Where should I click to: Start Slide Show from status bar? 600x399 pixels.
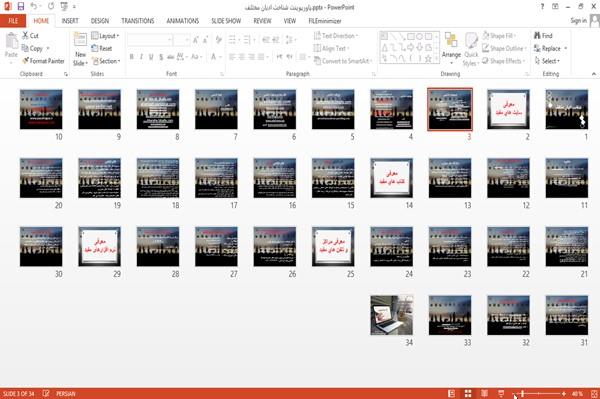coord(501,393)
